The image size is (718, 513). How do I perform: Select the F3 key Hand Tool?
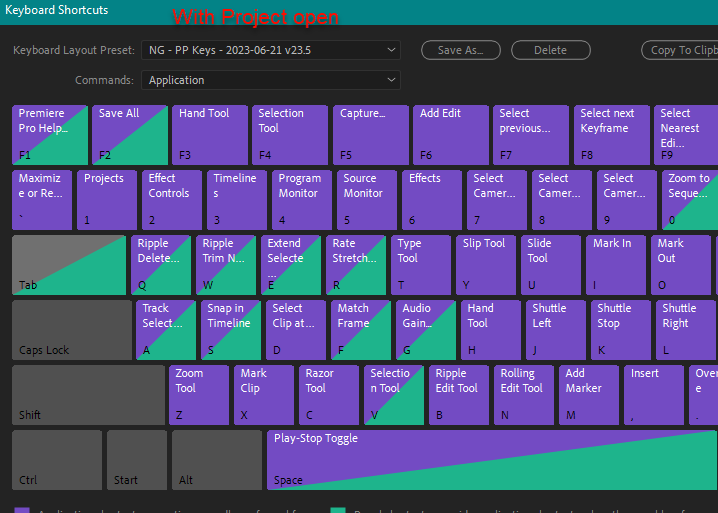click(x=210, y=135)
